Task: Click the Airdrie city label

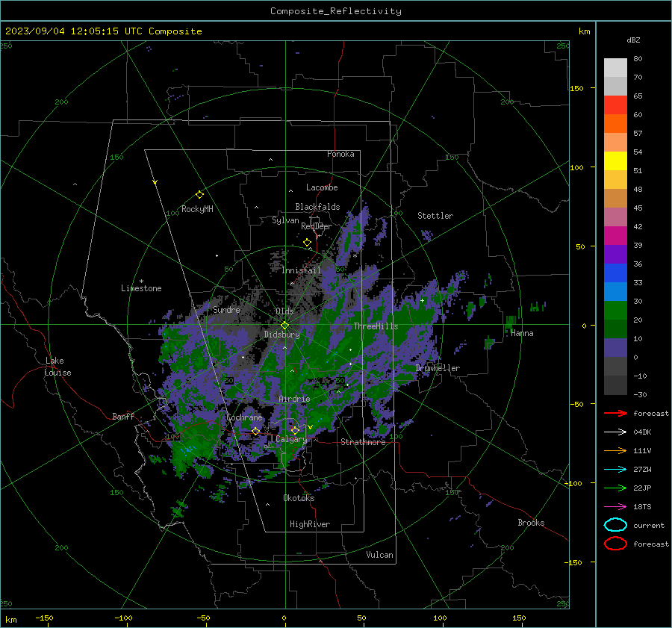Action: coord(294,399)
